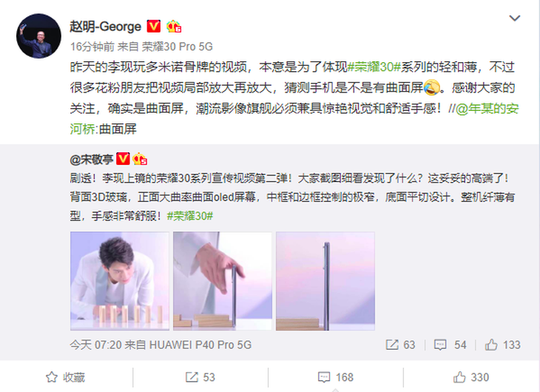
Task: Open the 荣耀30 Pro 5G source link
Action: 178,47
